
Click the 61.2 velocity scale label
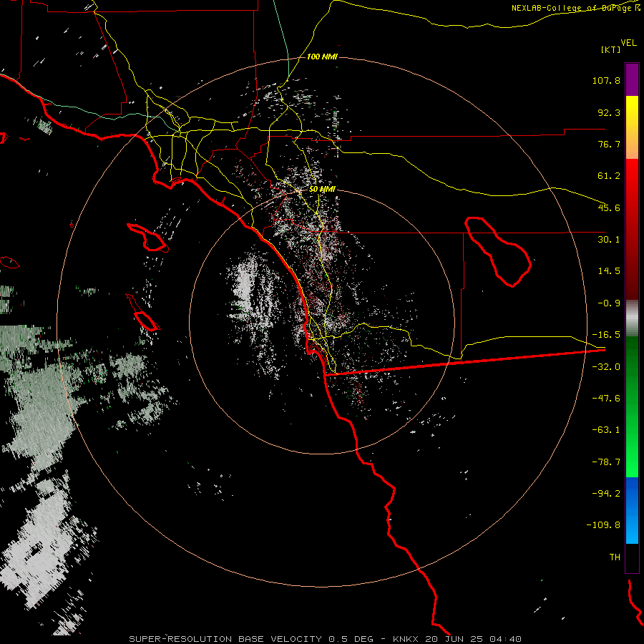click(609, 176)
